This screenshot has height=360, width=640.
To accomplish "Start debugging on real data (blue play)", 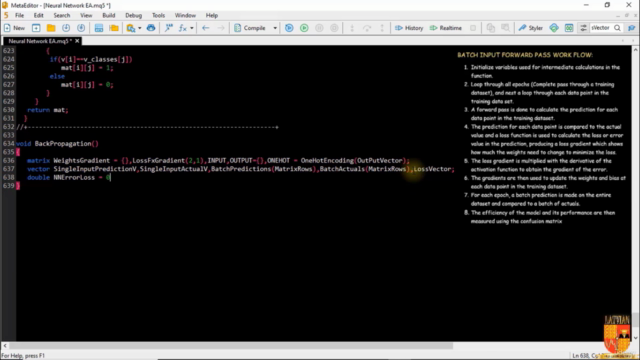I will click(289, 28).
